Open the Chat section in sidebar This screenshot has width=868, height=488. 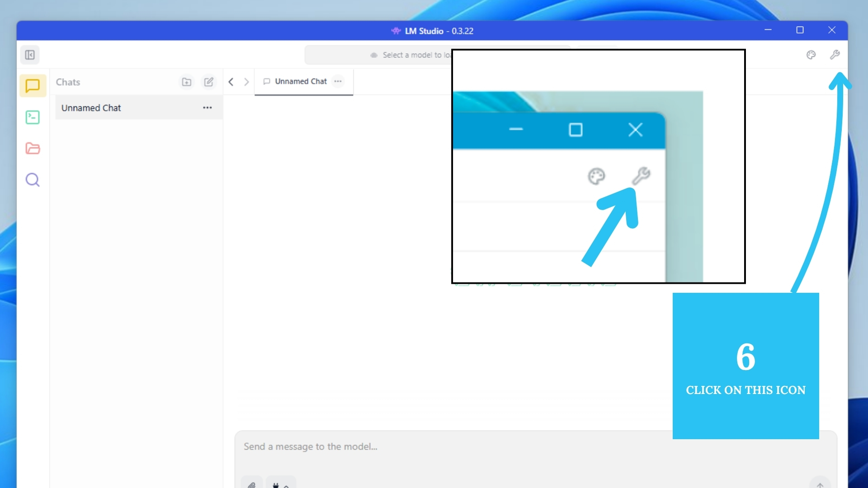pos(33,85)
